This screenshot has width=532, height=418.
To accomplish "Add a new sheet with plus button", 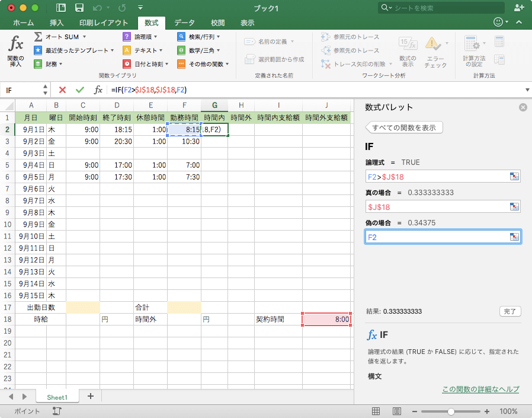I will pos(90,396).
